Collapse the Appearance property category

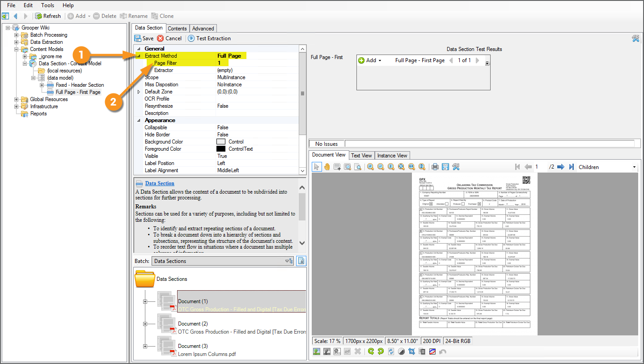(138, 120)
